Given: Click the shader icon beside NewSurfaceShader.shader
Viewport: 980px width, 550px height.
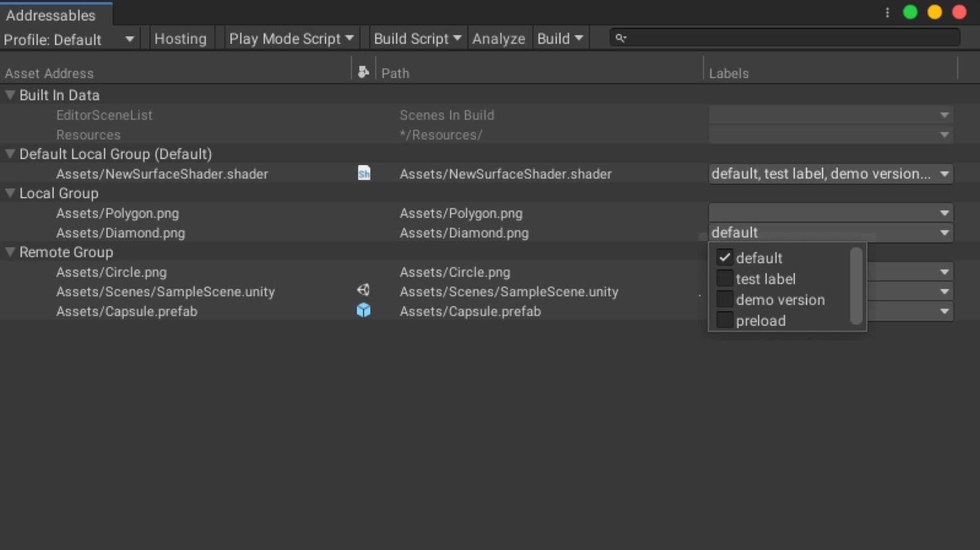Looking at the screenshot, I should (x=364, y=173).
